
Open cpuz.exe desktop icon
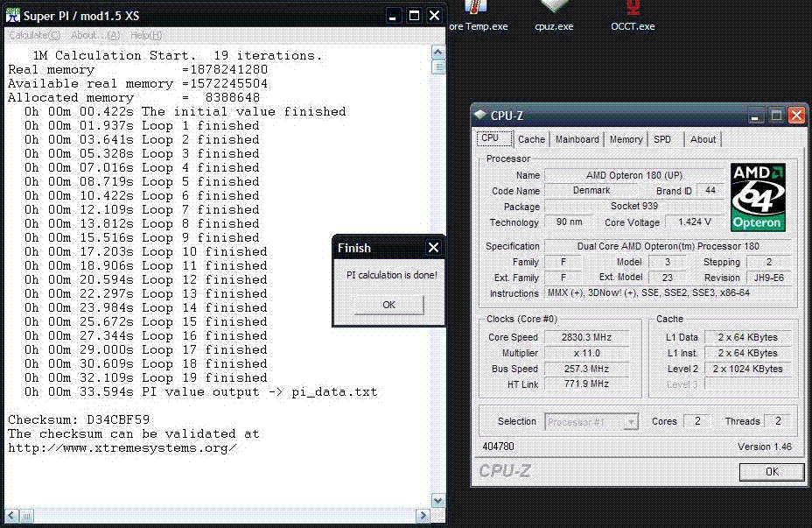[554, 17]
